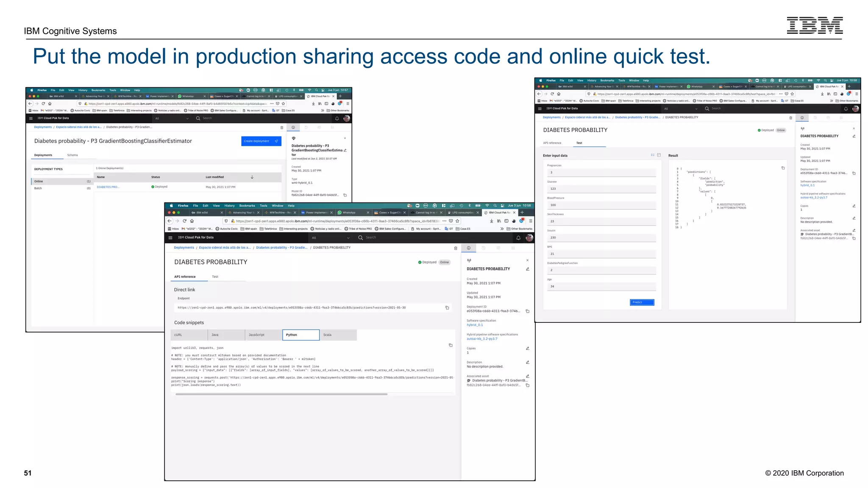Reload page in middle window Firefox
The image size is (868, 488).
(x=185, y=221)
